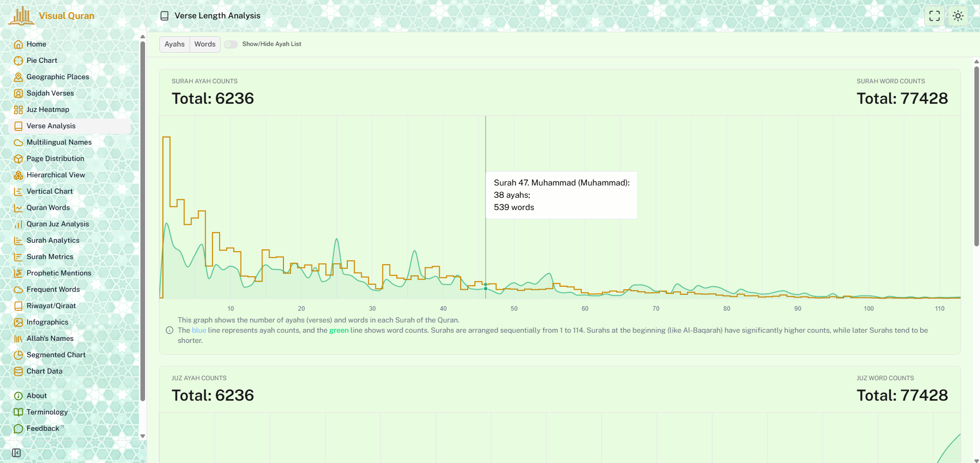The width and height of the screenshot is (980, 463).
Task: Click the Hierarchical View icon
Action: [x=18, y=175]
